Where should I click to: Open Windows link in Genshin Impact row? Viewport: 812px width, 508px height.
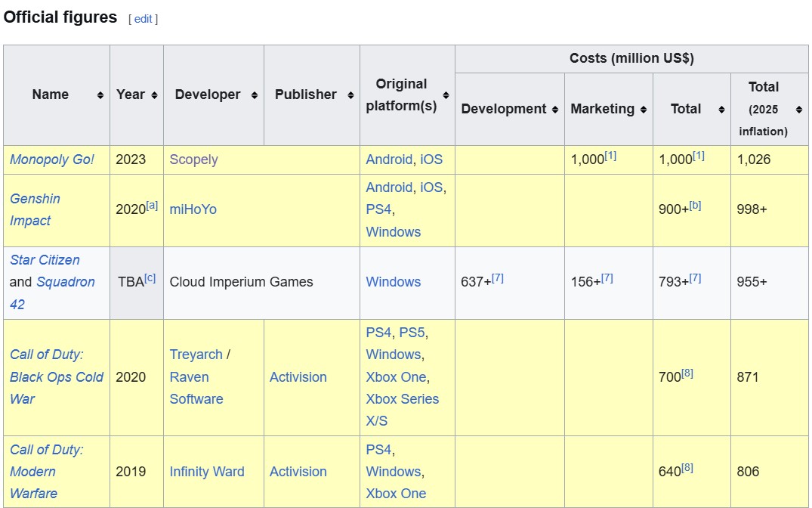click(x=394, y=232)
